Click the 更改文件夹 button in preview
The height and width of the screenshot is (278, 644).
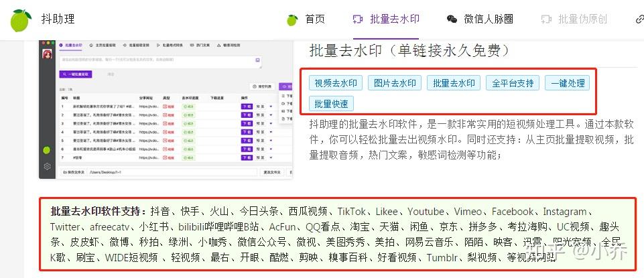(272, 172)
